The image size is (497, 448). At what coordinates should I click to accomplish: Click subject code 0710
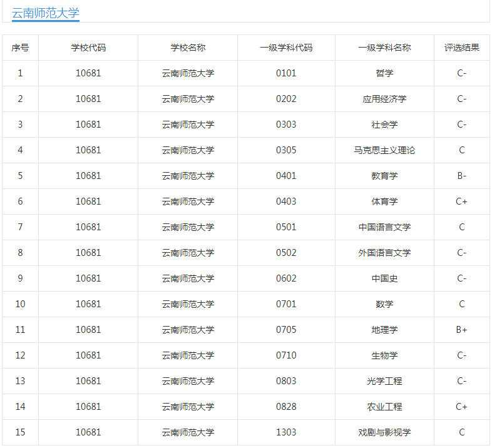(x=286, y=355)
